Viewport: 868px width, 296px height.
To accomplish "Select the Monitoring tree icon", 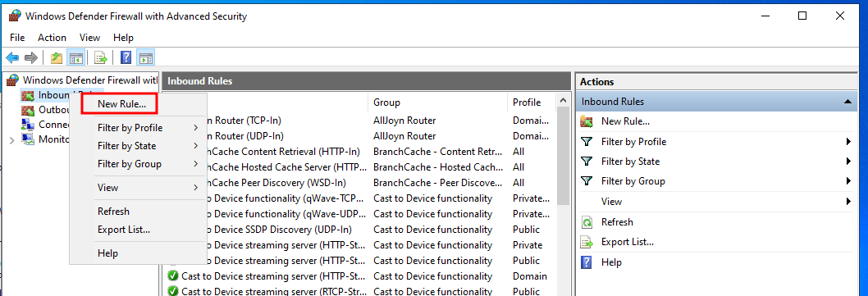I will [x=28, y=139].
